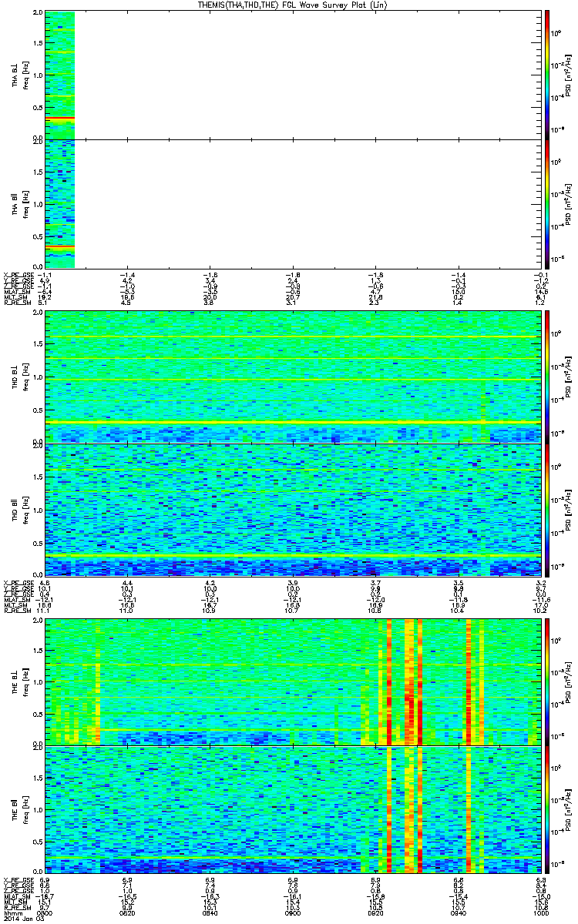Click the 0900 time tick label
The image size is (578, 924).
[x=293, y=912]
